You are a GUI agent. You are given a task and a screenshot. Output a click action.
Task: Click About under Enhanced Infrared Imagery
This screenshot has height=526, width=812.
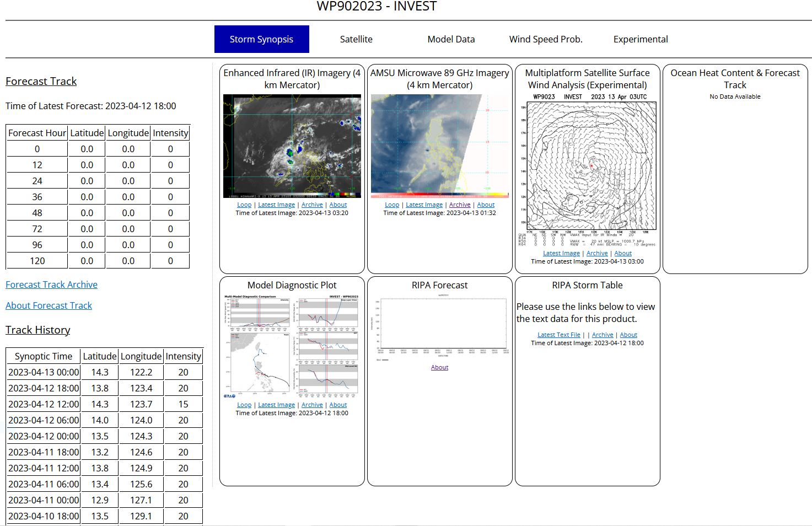coord(338,205)
